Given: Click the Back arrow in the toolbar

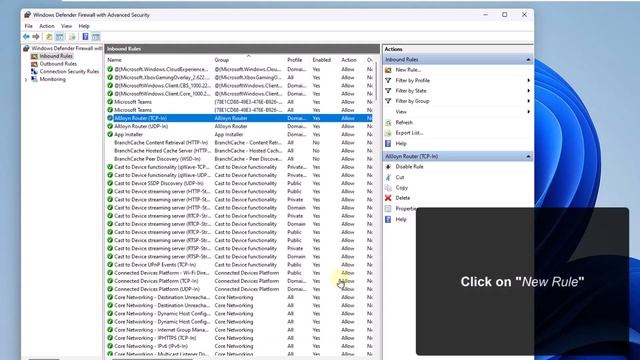Looking at the screenshot, I should (x=26, y=37).
